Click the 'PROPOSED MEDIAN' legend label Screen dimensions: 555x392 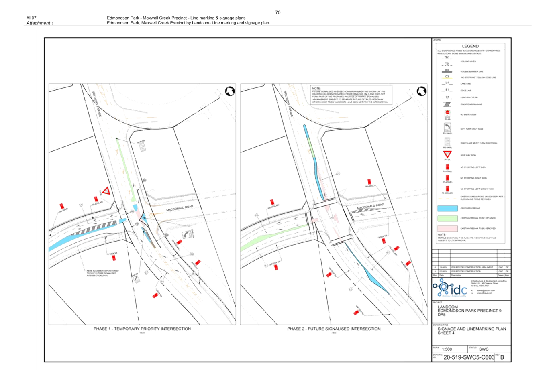[x=470, y=208]
